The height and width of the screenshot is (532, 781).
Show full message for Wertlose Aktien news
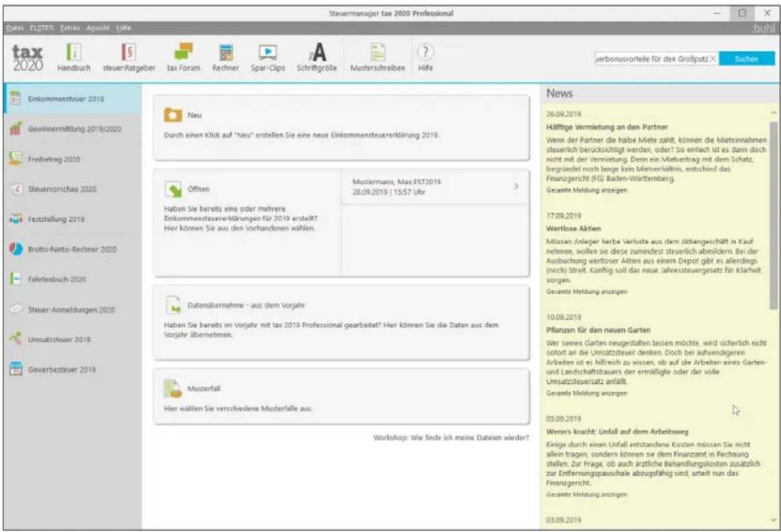(x=587, y=291)
